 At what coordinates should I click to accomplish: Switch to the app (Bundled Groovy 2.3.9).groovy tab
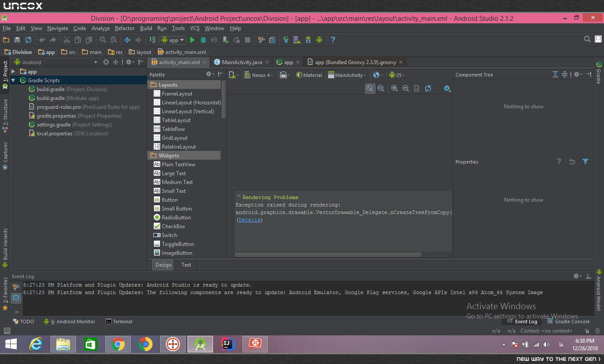click(x=356, y=62)
